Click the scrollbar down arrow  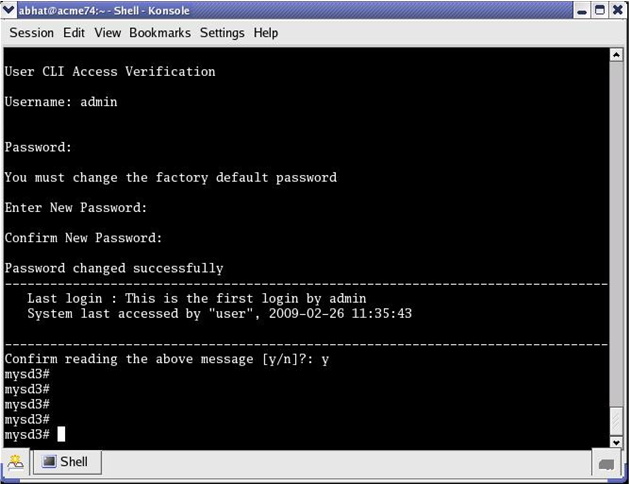pyautogui.click(x=617, y=441)
